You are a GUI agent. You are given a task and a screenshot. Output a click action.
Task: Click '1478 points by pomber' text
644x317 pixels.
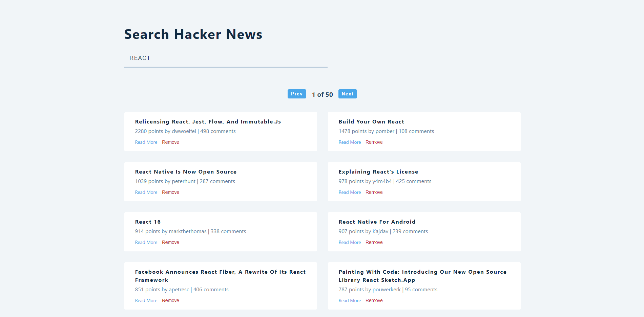[367, 131]
